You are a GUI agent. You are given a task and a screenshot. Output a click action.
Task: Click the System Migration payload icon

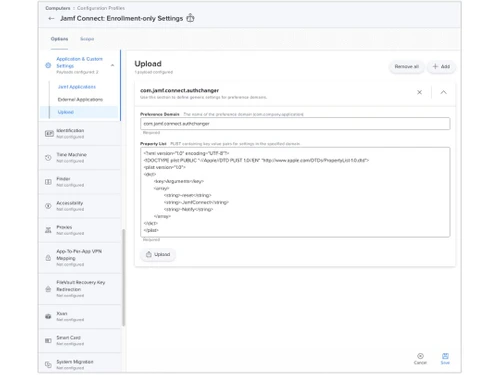tap(48, 365)
